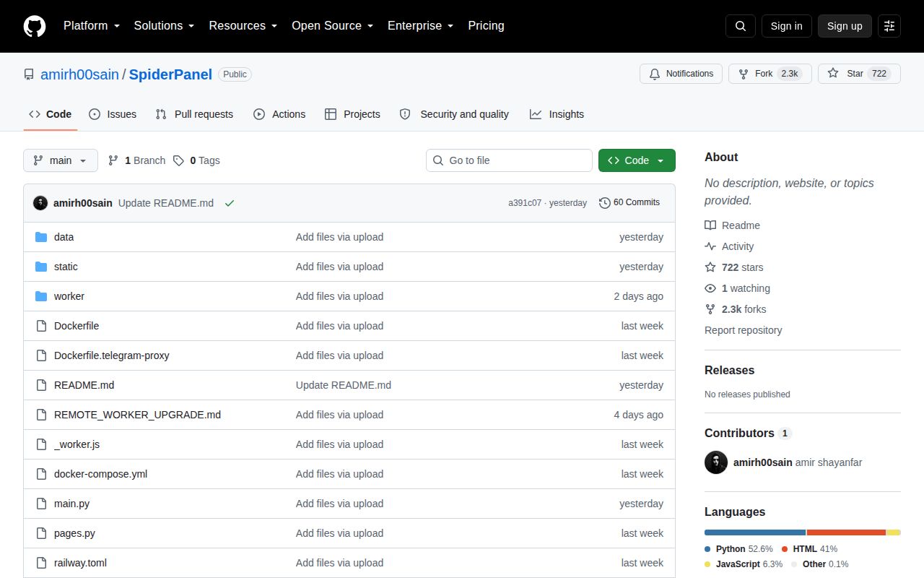Image resolution: width=924 pixels, height=578 pixels.
Task: Switch to the Issues tab
Action: coord(113,114)
